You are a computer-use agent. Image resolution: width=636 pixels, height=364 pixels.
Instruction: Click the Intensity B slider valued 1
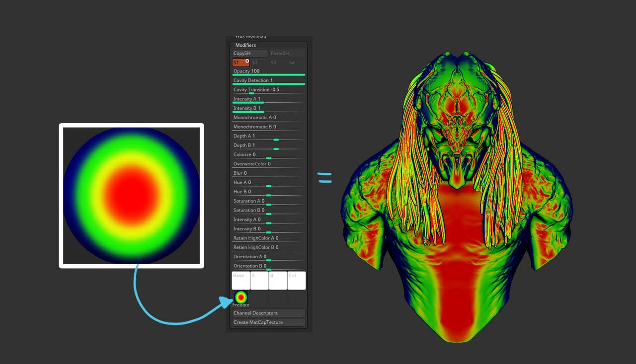click(269, 109)
